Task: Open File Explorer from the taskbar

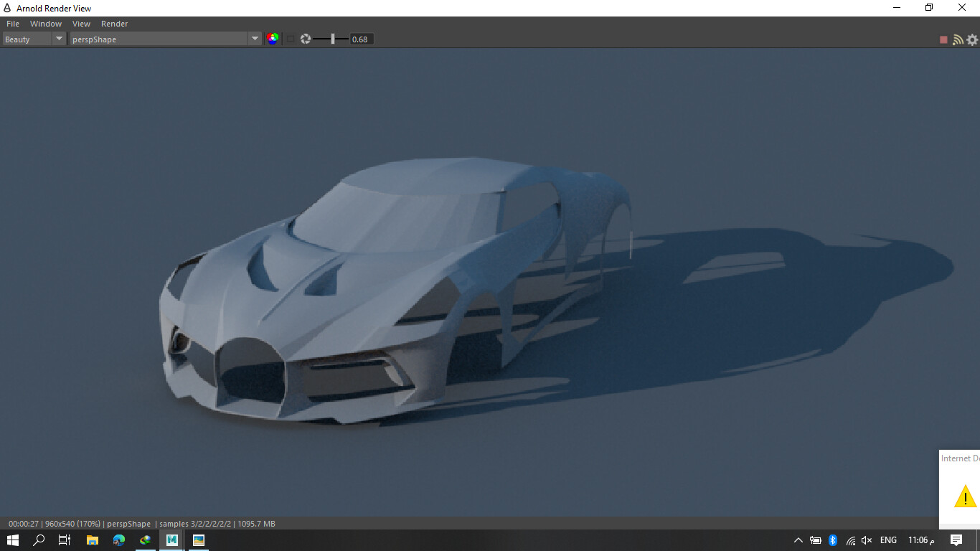Action: (x=92, y=540)
